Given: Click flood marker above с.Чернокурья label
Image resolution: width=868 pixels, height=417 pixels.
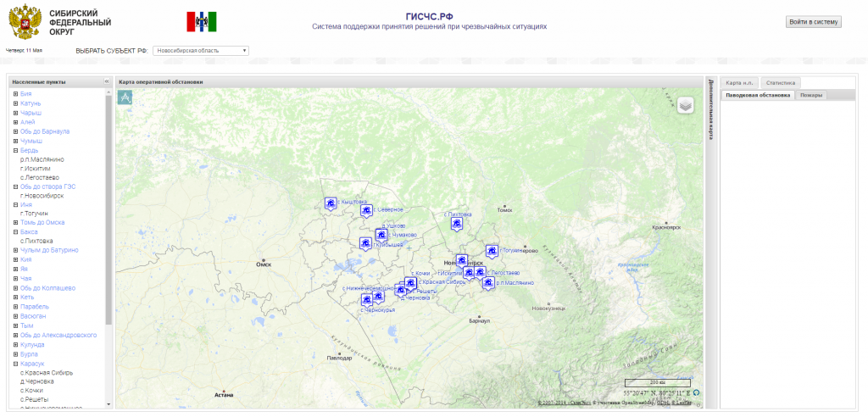Looking at the screenshot, I should (x=367, y=298).
